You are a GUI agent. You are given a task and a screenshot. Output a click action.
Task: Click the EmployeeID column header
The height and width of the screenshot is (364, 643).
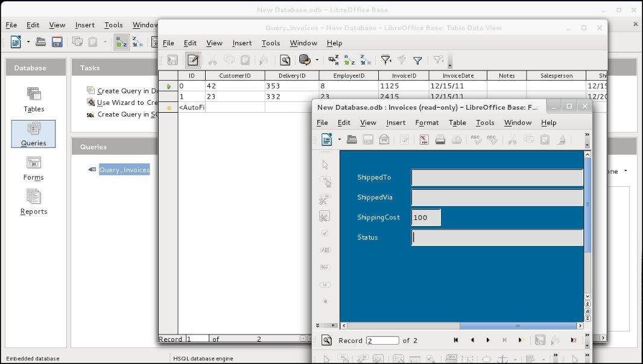coord(349,76)
